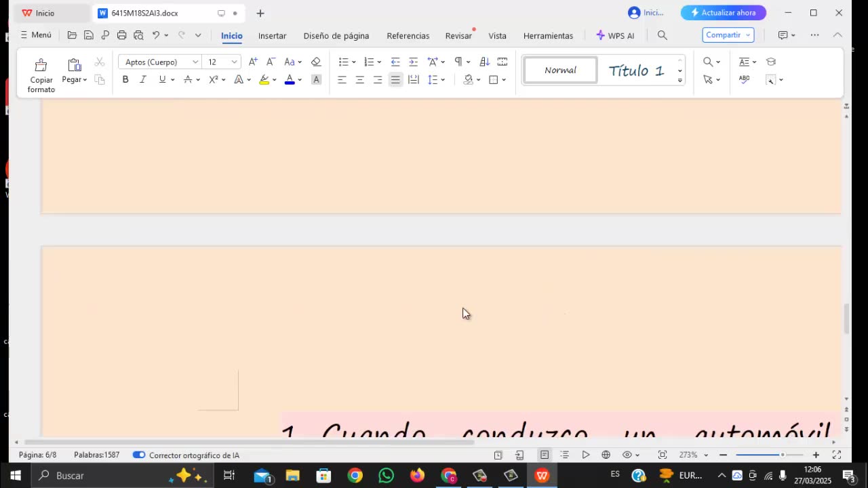868x488 pixels.
Task: Open WPS AI
Action: click(x=615, y=35)
